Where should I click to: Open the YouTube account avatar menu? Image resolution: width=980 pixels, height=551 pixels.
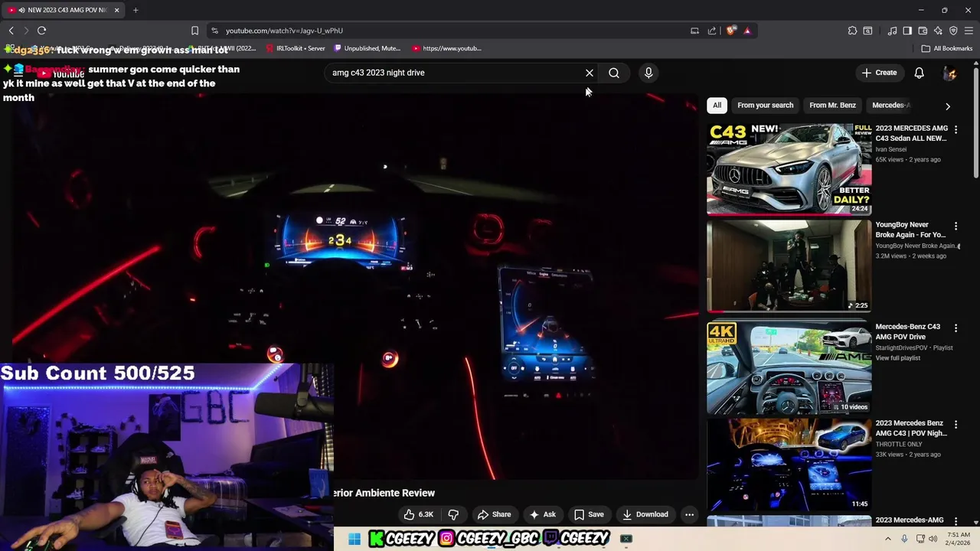point(949,73)
